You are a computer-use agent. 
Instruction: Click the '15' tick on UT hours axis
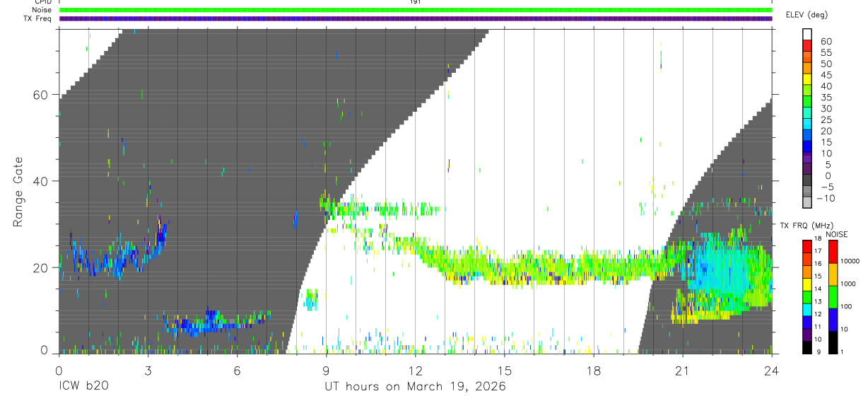pyautogui.click(x=505, y=370)
